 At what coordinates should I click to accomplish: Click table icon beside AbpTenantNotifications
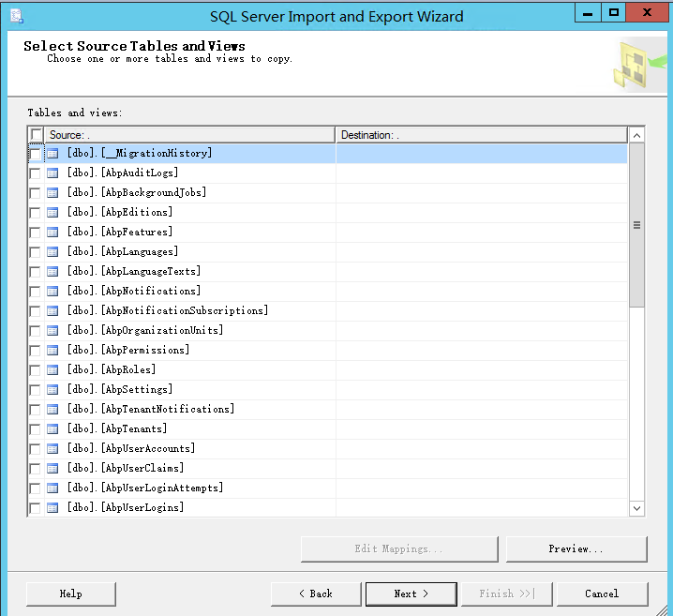tap(52, 410)
